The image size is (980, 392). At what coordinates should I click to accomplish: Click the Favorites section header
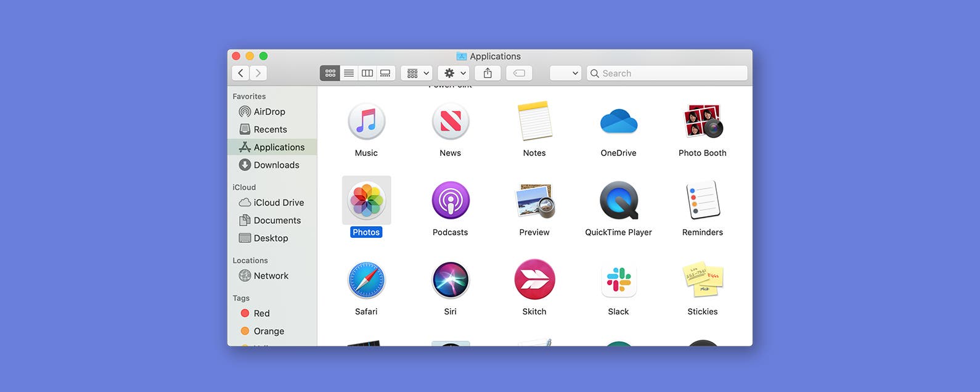click(x=249, y=97)
